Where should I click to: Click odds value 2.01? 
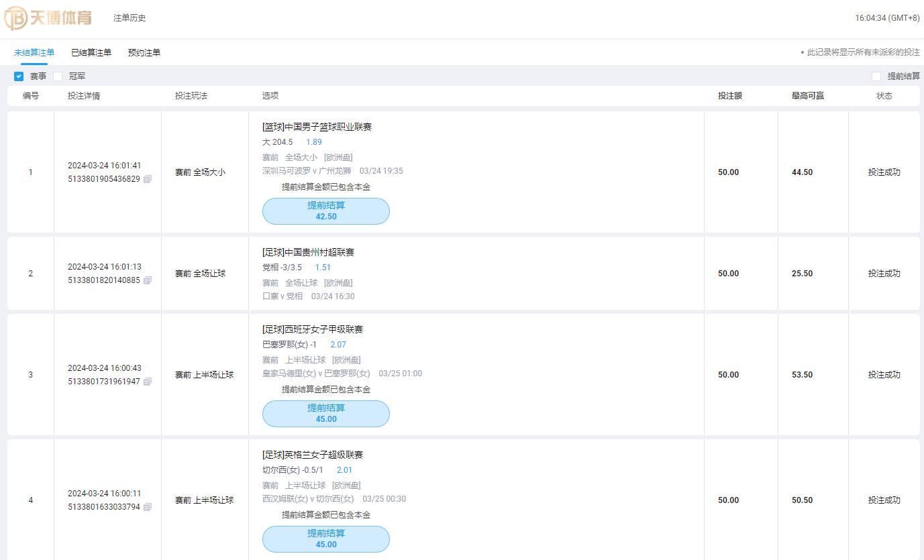344,470
